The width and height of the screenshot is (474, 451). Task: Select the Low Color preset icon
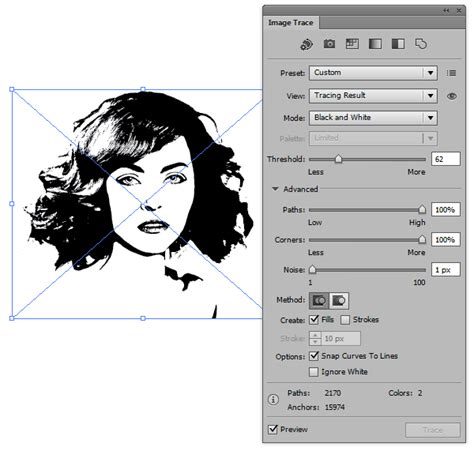(x=352, y=44)
